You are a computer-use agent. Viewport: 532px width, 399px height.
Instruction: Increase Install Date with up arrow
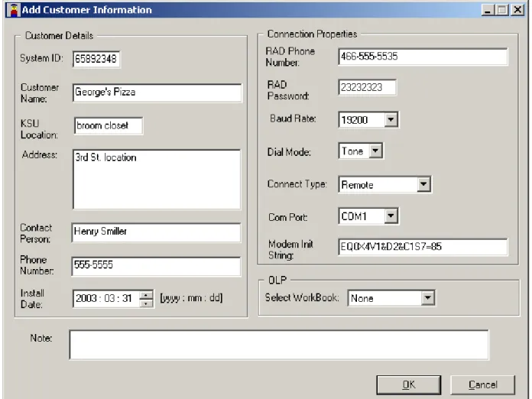[x=146, y=294]
